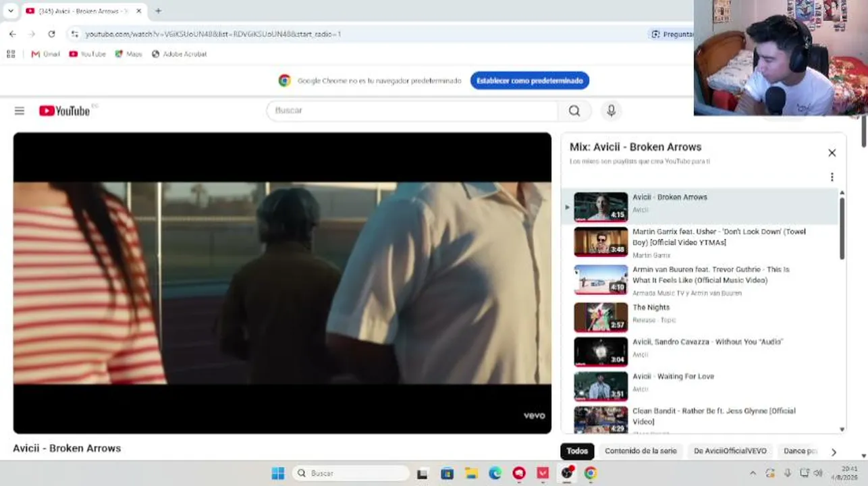This screenshot has height=486, width=868.
Task: Open File Explorer from the taskbar
Action: tap(471, 474)
